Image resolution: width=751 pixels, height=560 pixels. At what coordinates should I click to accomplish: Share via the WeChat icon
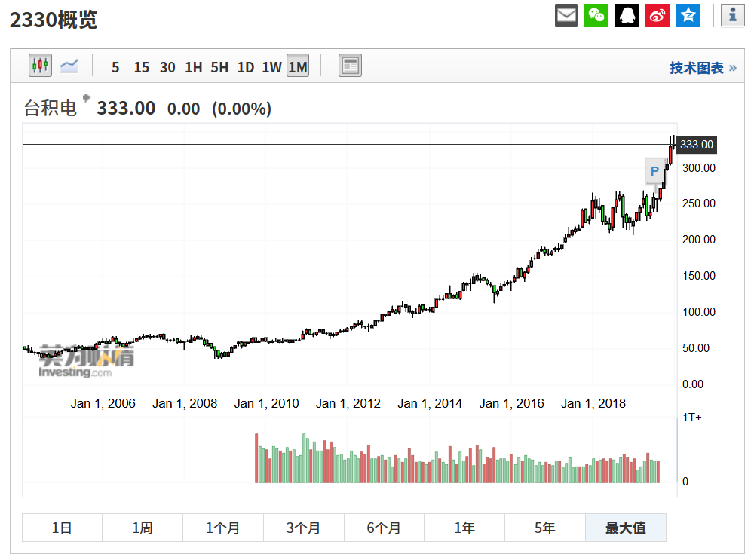coord(596,15)
